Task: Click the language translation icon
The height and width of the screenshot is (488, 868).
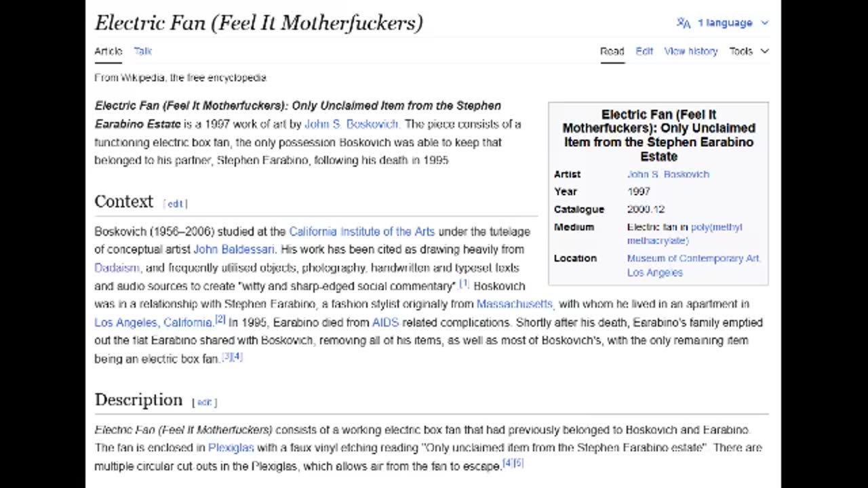Action: (683, 23)
